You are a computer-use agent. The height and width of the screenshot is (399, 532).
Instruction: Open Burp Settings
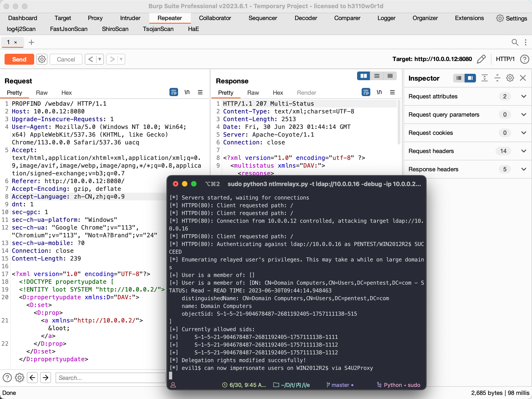[x=512, y=18]
